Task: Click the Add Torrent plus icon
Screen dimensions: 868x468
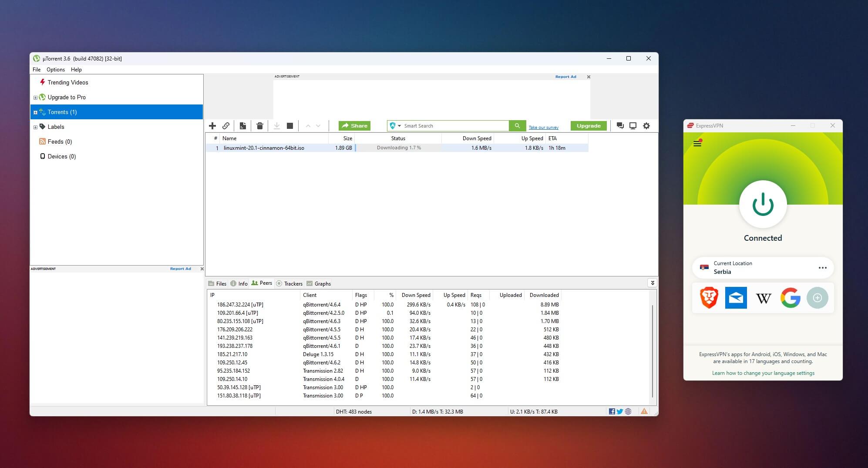Action: point(212,126)
